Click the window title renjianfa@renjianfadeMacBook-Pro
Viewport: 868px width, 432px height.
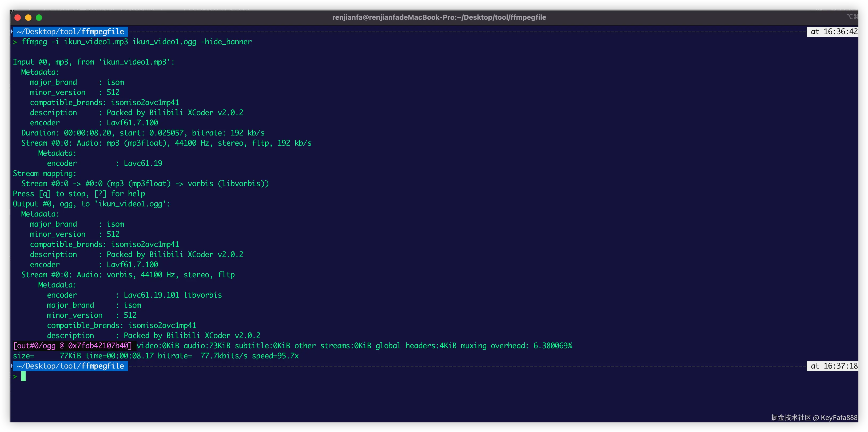pos(439,17)
